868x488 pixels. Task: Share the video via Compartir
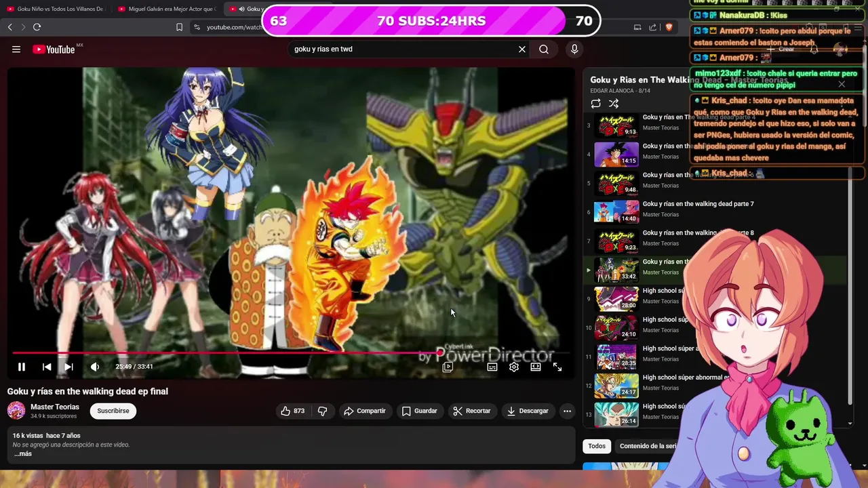click(x=365, y=411)
